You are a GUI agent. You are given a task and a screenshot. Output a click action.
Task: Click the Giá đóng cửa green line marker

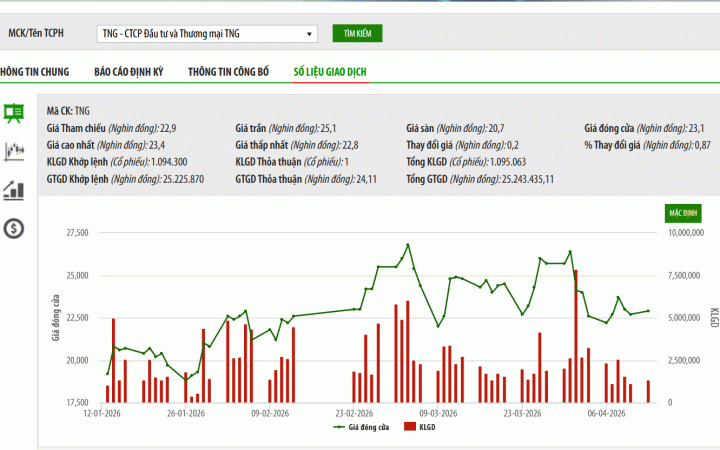[339, 427]
